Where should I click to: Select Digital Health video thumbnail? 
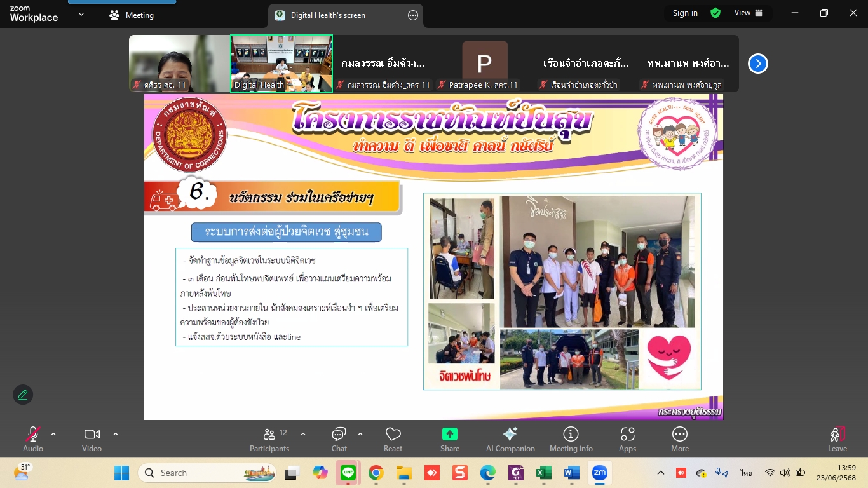281,64
